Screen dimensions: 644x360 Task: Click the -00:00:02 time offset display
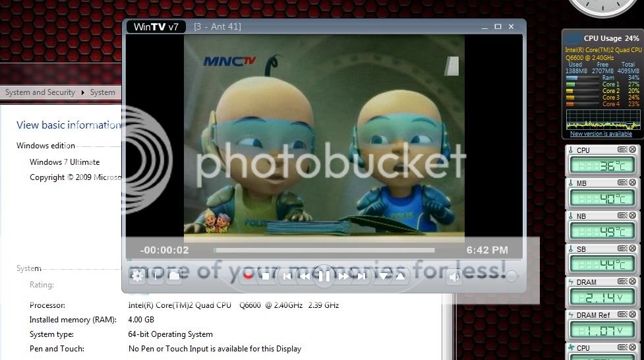coord(164,250)
